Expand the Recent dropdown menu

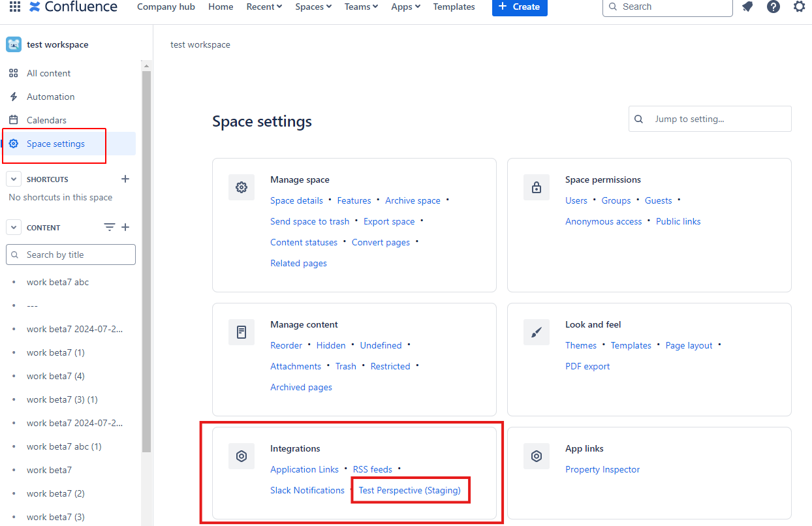point(264,7)
